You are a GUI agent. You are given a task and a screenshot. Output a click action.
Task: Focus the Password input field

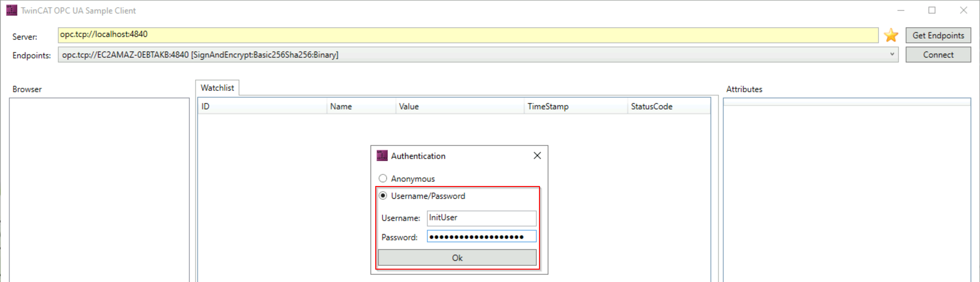[x=481, y=237]
